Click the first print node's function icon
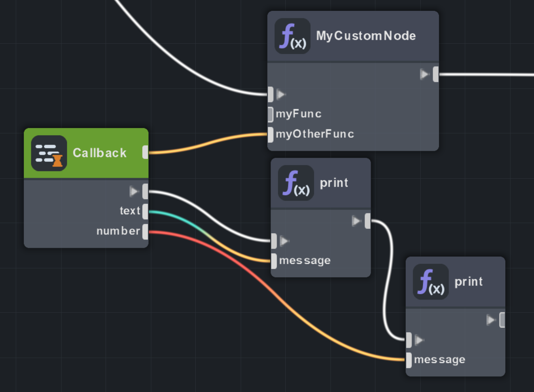Viewport: 534px width, 392px height. [x=296, y=183]
